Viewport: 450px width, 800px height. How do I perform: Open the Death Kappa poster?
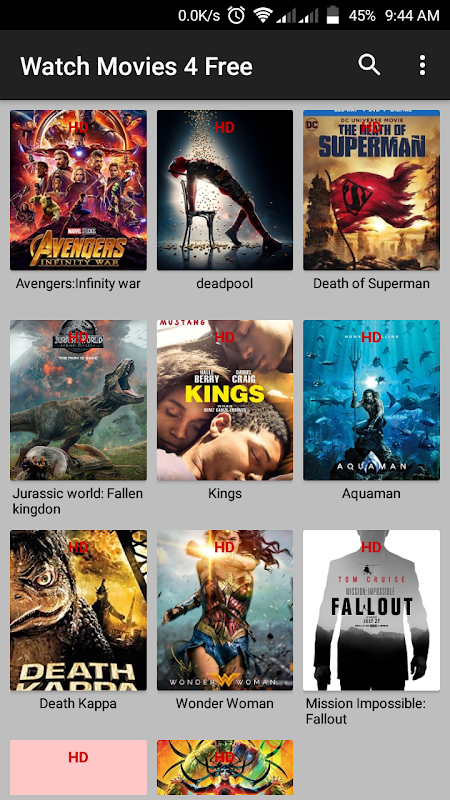[x=79, y=610]
